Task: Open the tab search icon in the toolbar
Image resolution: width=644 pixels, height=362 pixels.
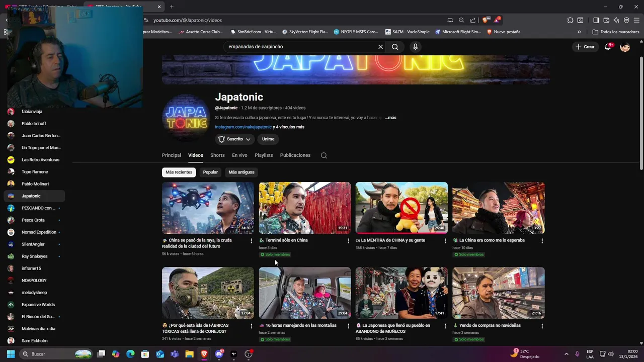Action: click(x=580, y=20)
